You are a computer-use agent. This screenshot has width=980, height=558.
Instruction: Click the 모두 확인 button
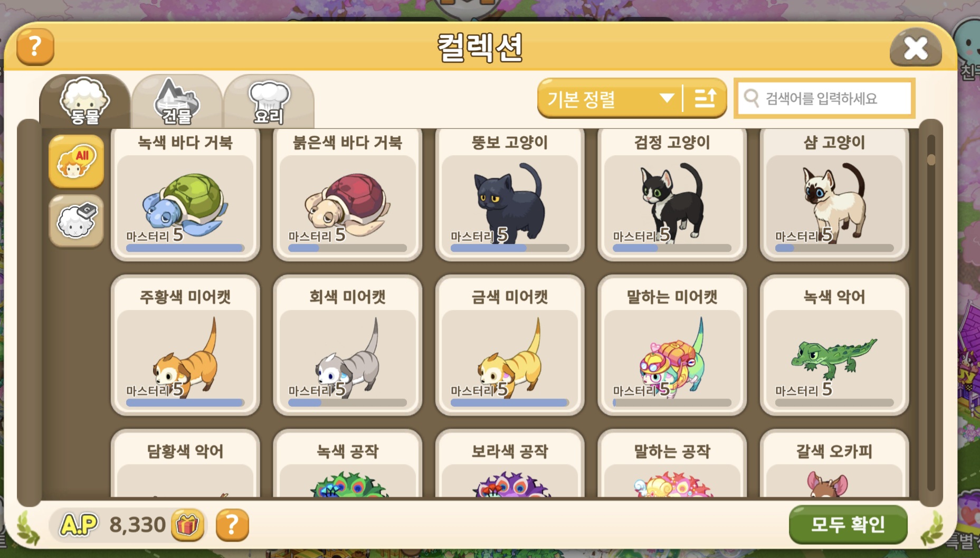click(848, 524)
